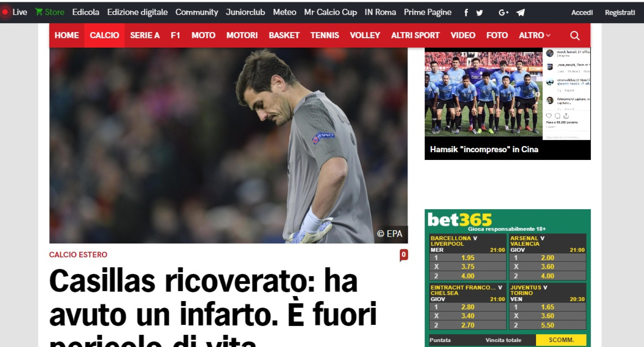Open the IN Roma link
The image size is (644, 347).
click(380, 12)
